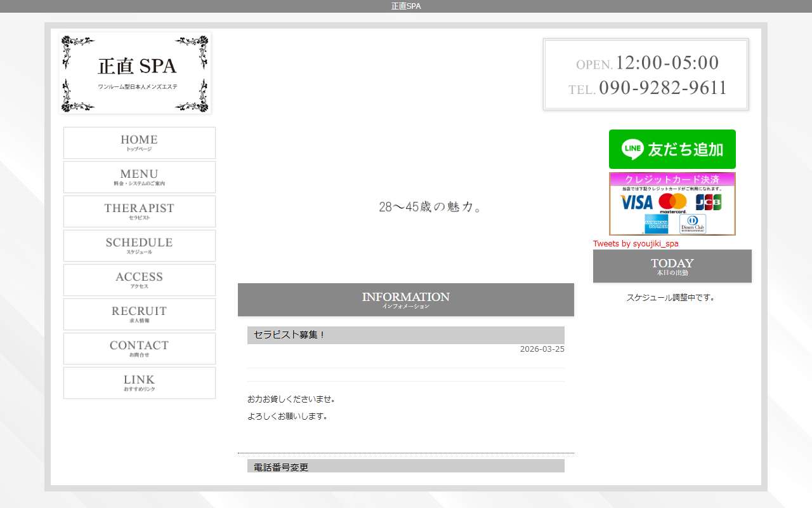Screen dimensions: 812x508
Task: Navigate to the HOME page
Action: pyautogui.click(x=139, y=142)
